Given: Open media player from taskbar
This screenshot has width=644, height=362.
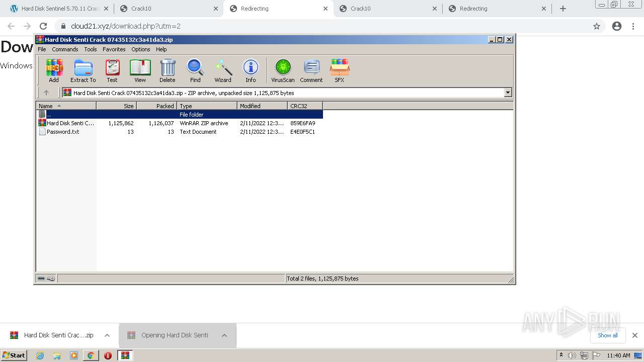Looking at the screenshot, I should [x=74, y=355].
